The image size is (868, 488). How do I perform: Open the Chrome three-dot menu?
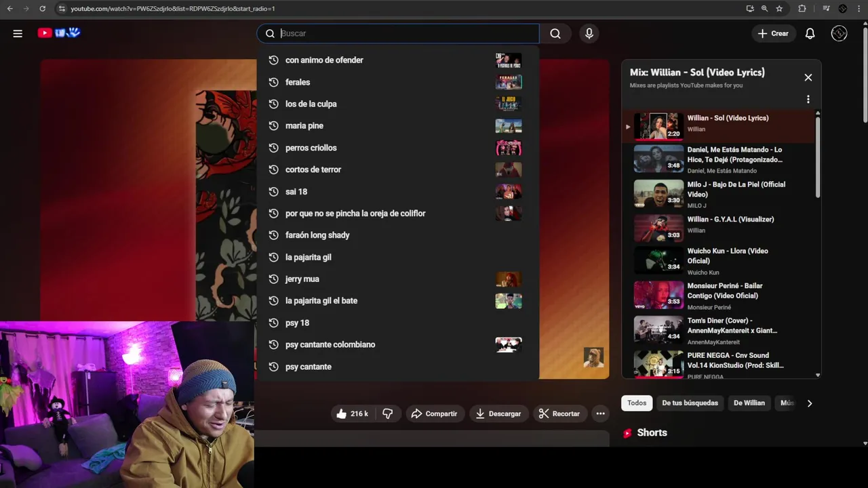pos(860,8)
